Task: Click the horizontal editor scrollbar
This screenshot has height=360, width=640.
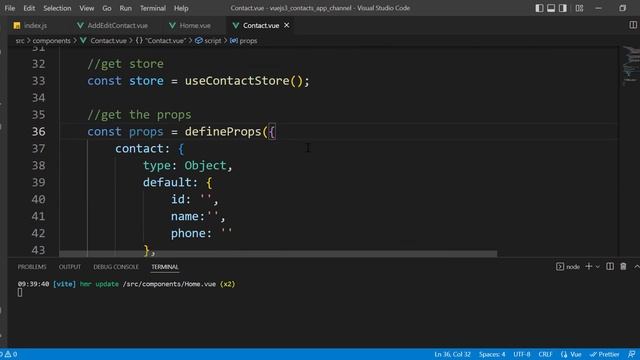Action: [x=278, y=253]
